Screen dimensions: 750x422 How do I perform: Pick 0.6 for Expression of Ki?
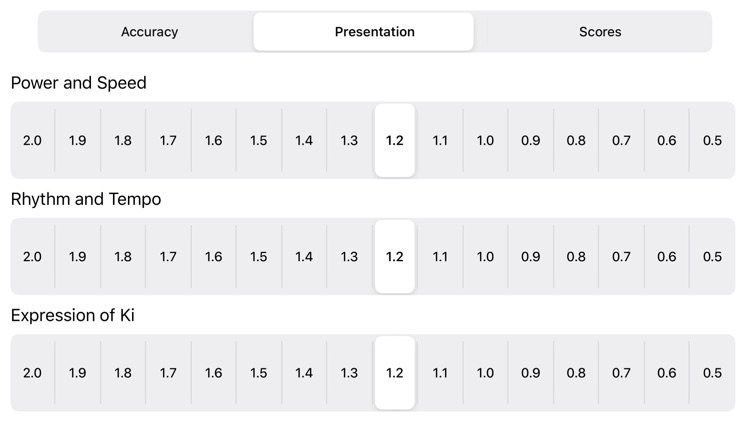667,373
